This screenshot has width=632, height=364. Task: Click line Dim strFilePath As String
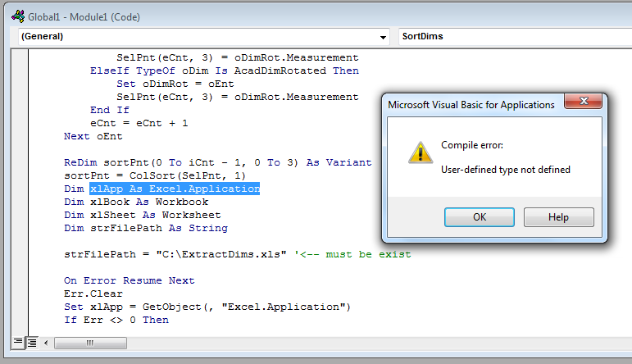146,228
